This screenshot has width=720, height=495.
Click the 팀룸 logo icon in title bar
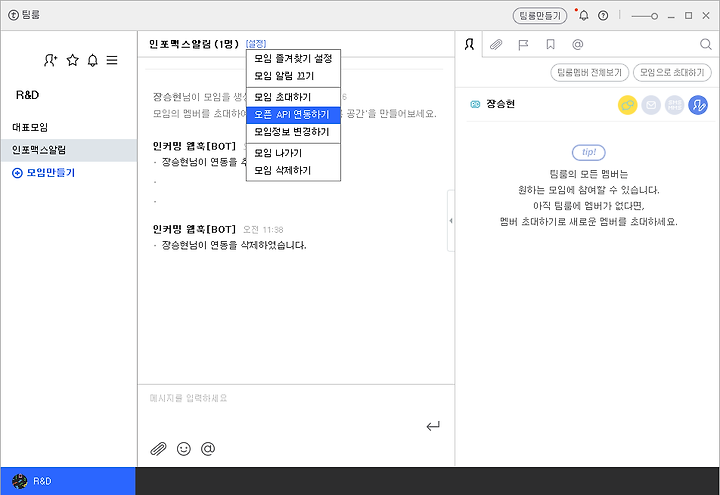13,15
